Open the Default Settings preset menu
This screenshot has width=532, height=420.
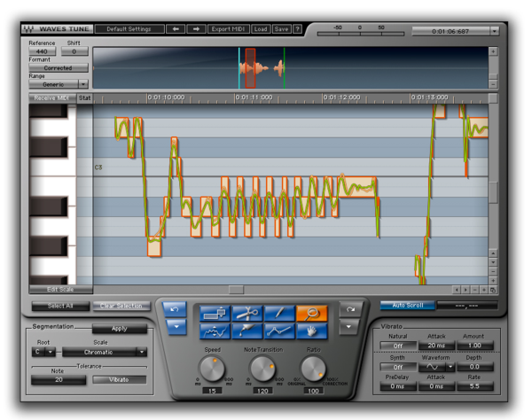tap(129, 29)
